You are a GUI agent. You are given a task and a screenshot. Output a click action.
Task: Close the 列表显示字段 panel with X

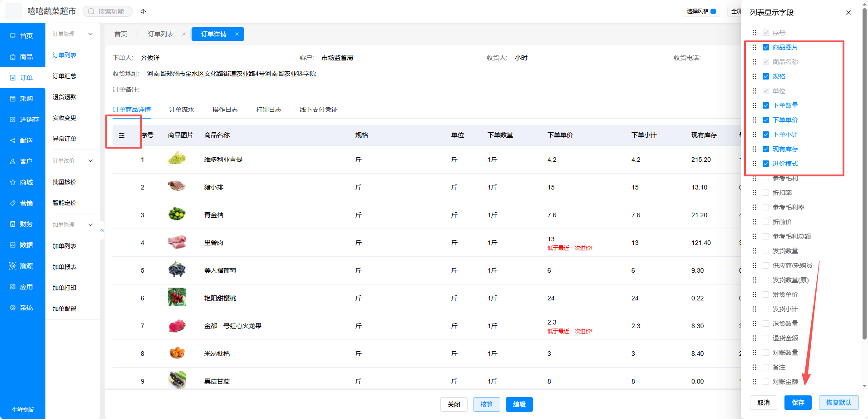coord(848,13)
